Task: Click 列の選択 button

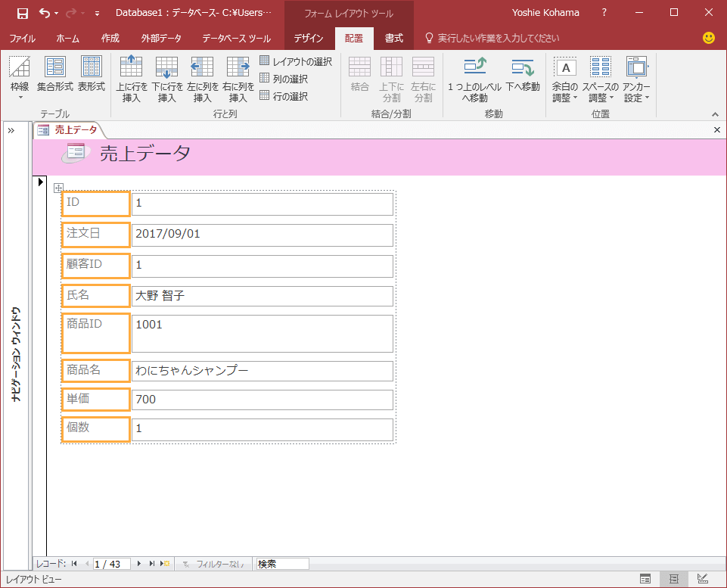Action: pos(284,79)
